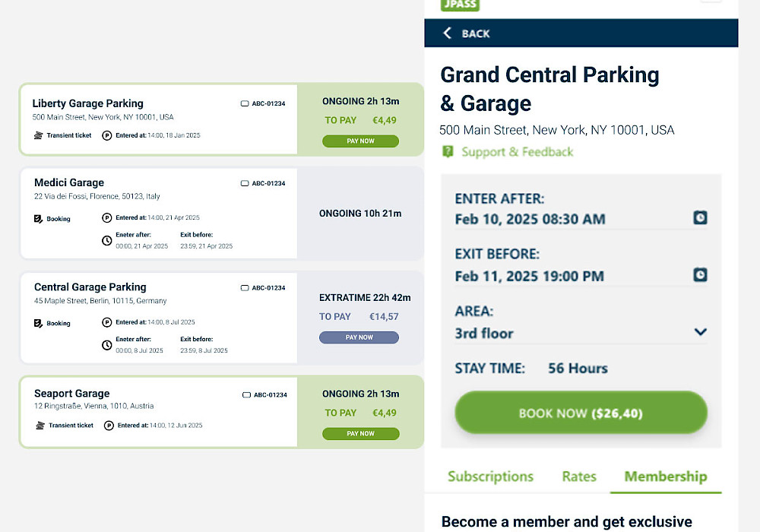Click the Support & Feedback question icon

pyautogui.click(x=448, y=152)
